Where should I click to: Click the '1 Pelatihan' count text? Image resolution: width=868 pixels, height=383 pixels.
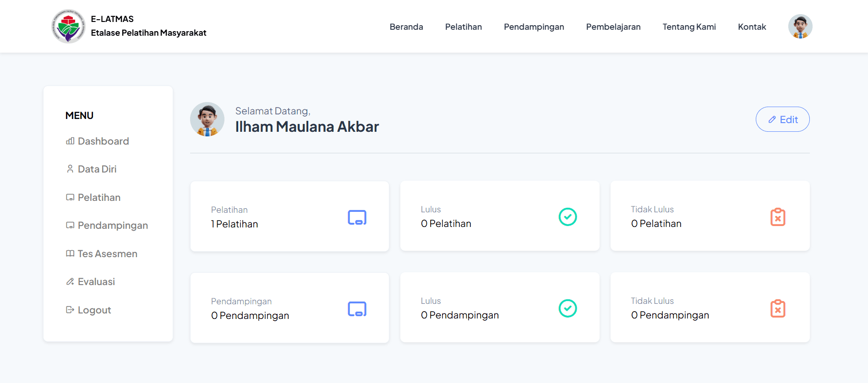coord(235,224)
